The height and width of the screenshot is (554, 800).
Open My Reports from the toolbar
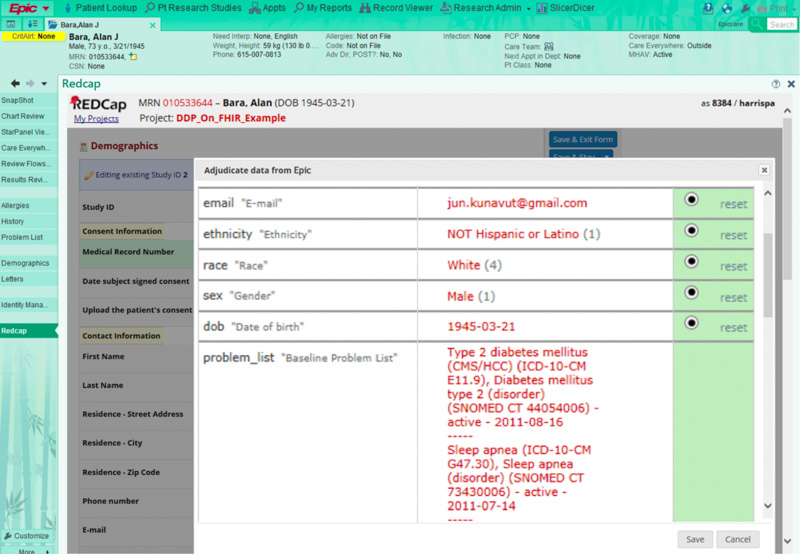click(323, 8)
